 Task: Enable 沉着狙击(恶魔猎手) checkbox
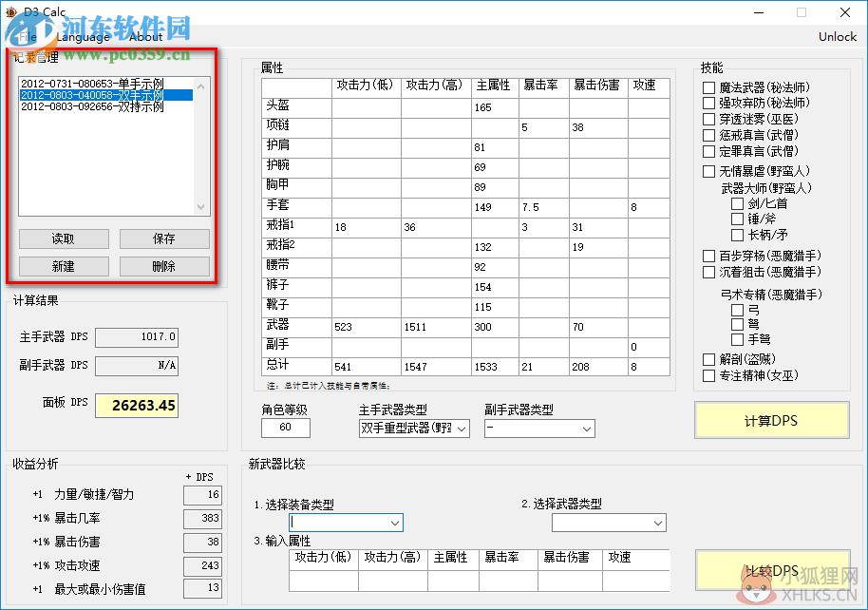point(708,272)
